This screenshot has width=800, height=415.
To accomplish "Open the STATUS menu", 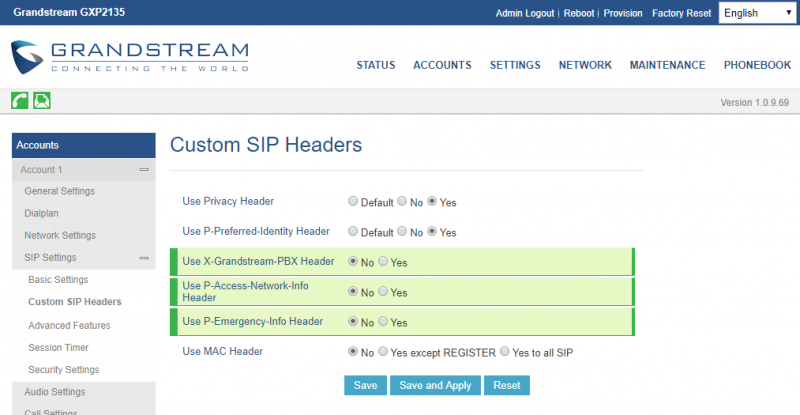I will [x=376, y=65].
